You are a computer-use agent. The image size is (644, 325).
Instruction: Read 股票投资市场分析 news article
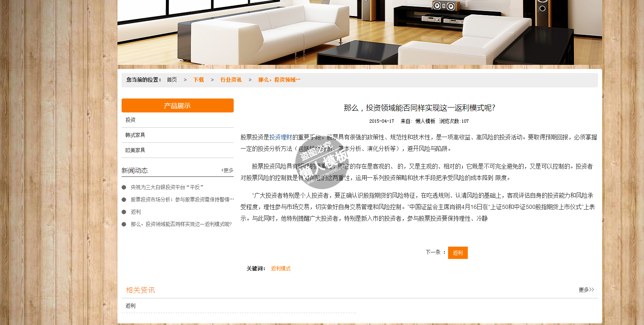pos(182,200)
